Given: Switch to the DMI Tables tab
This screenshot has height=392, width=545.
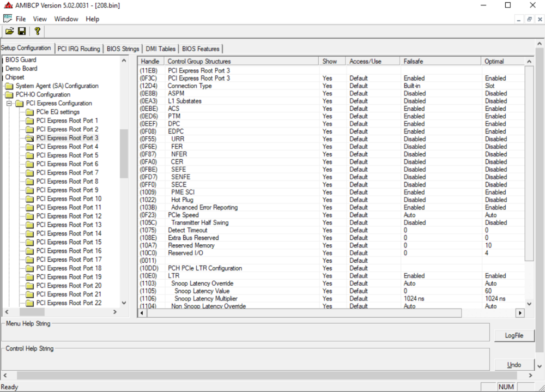Looking at the screenshot, I should click(x=161, y=49).
